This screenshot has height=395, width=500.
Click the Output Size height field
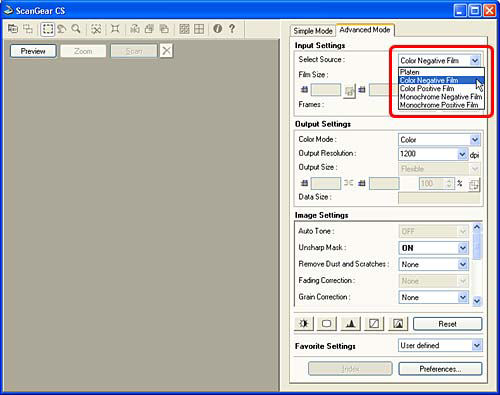tap(384, 183)
